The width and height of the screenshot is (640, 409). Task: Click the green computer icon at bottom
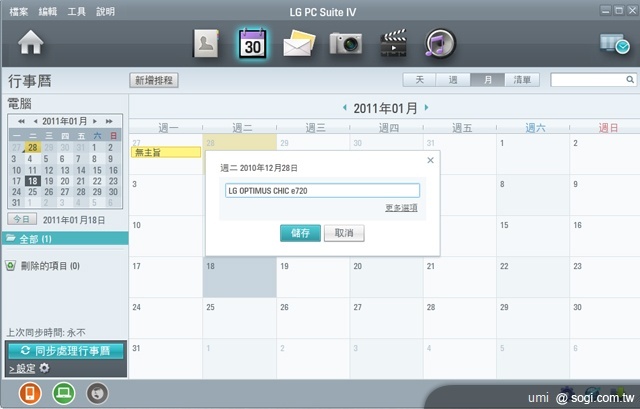click(64, 393)
